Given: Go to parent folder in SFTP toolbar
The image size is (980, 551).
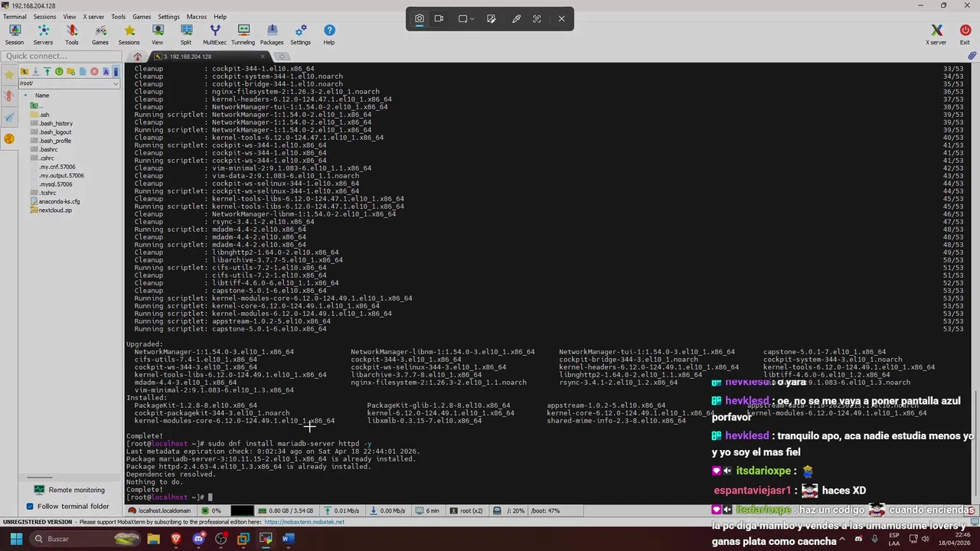Looking at the screenshot, I should (x=24, y=71).
